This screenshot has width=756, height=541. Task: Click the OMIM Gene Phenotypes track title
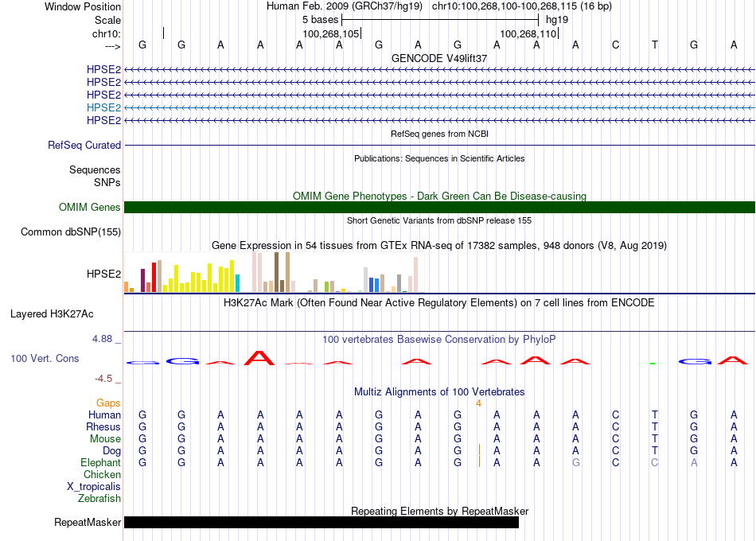(x=439, y=197)
